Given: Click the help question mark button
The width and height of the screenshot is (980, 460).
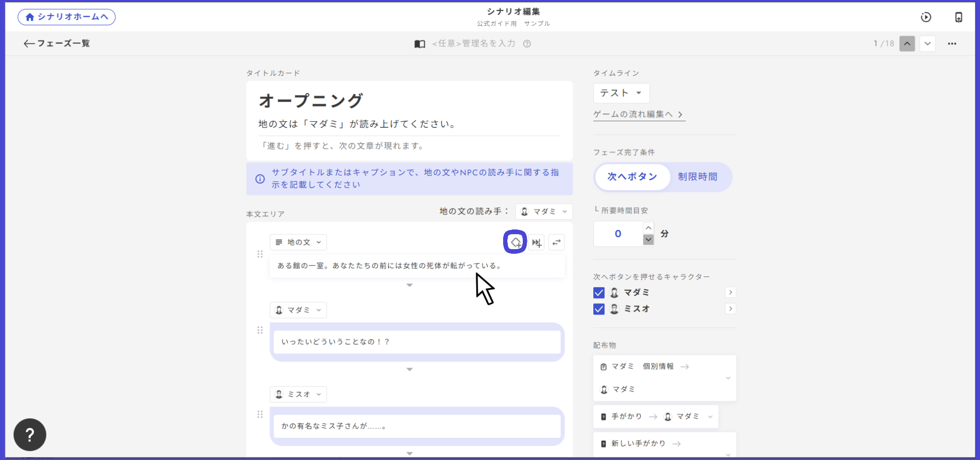Looking at the screenshot, I should click(x=30, y=435).
